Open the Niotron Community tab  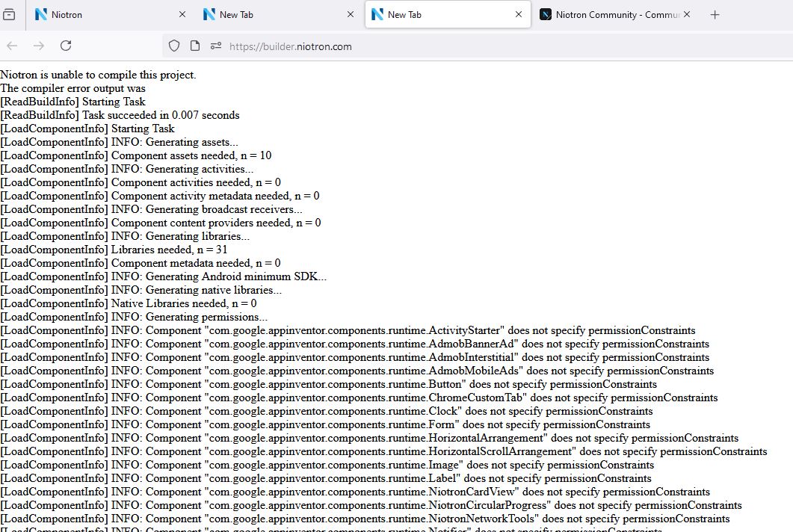point(615,15)
